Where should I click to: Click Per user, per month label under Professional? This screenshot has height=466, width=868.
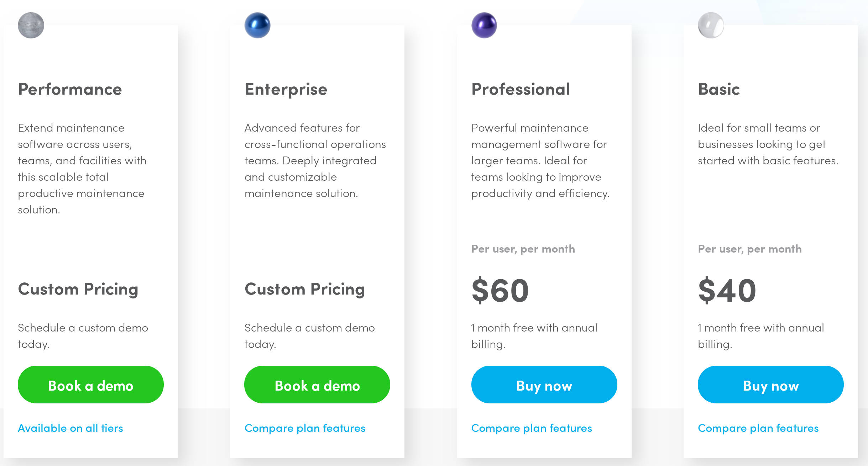(x=523, y=249)
